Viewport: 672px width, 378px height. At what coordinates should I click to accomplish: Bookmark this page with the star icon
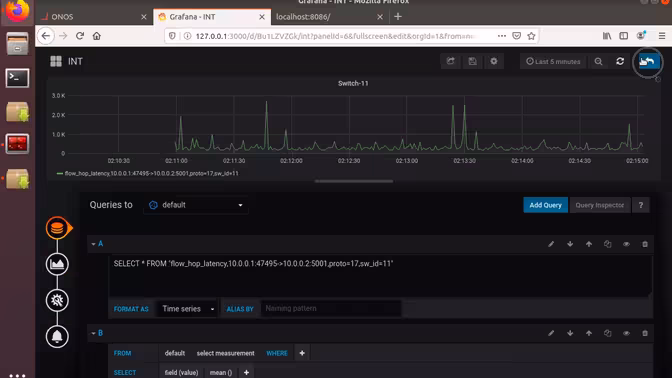click(531, 36)
